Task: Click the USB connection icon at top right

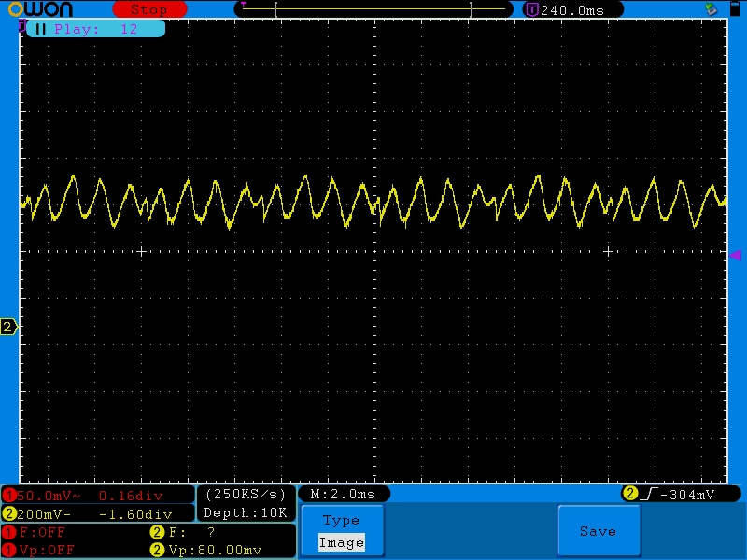Action: point(711,8)
